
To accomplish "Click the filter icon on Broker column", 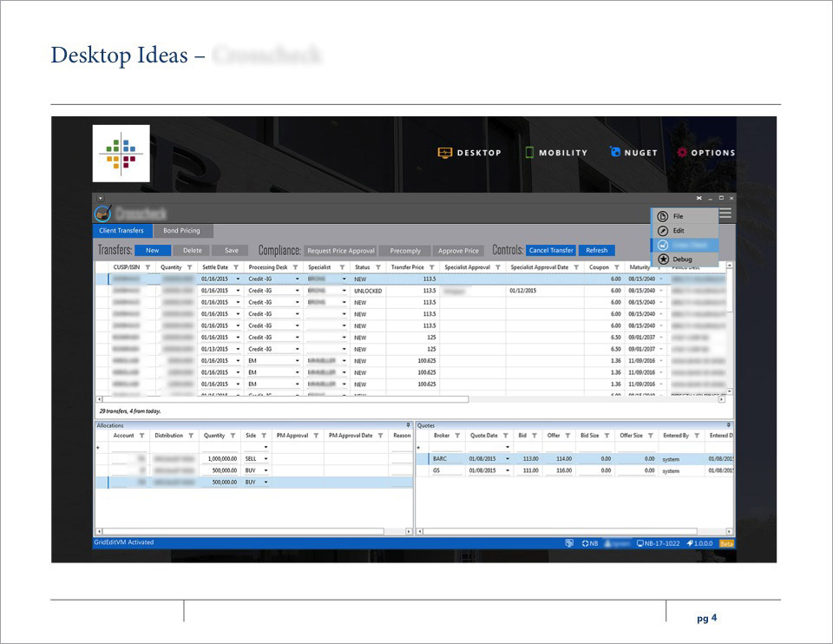I will pyautogui.click(x=457, y=436).
